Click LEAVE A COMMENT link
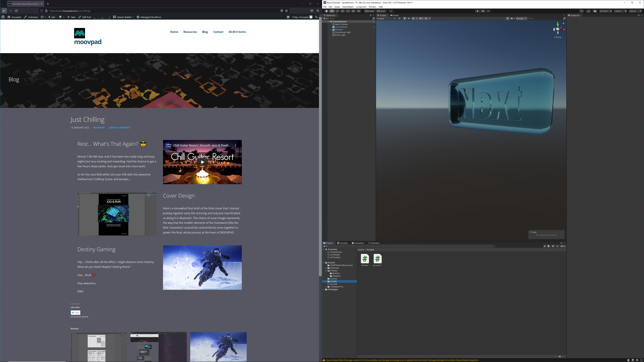The height and width of the screenshot is (362, 644). pyautogui.click(x=119, y=128)
